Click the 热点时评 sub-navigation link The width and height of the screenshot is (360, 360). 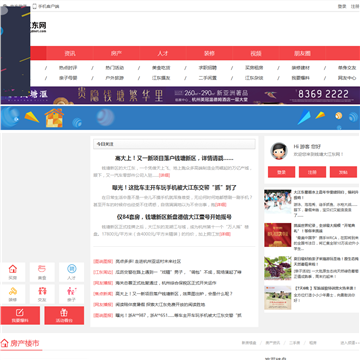(68, 68)
